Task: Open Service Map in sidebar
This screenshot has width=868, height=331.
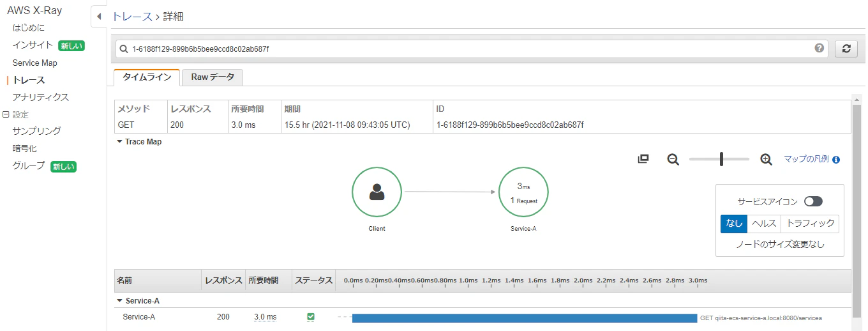Action: coord(34,63)
